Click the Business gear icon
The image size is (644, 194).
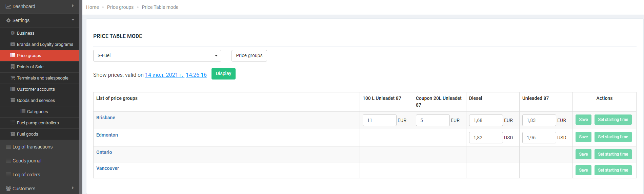tap(13, 33)
